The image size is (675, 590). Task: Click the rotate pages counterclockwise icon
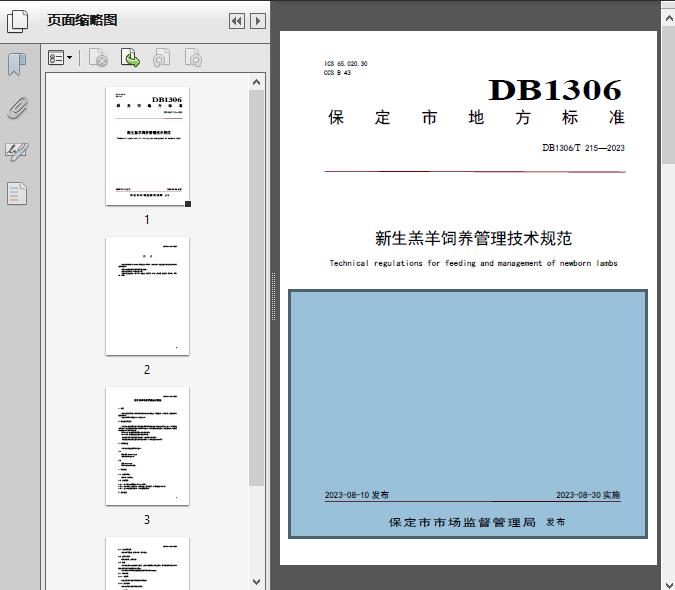pos(161,58)
